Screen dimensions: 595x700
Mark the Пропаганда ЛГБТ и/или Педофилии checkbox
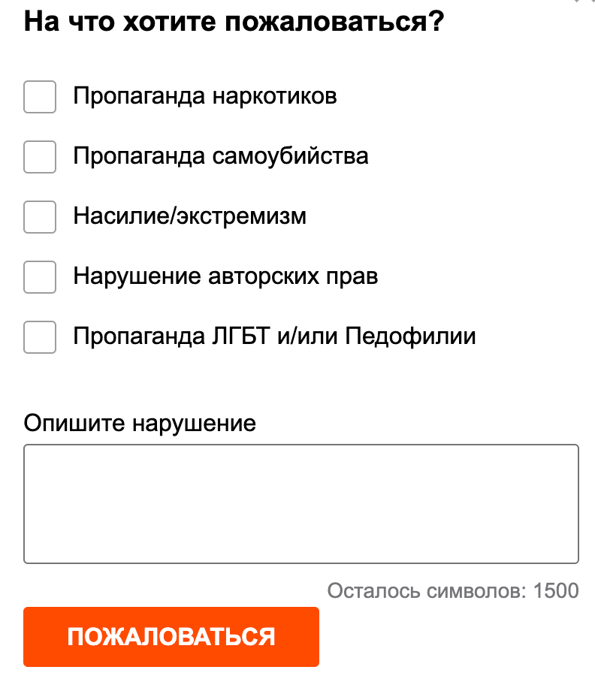[x=40, y=337]
